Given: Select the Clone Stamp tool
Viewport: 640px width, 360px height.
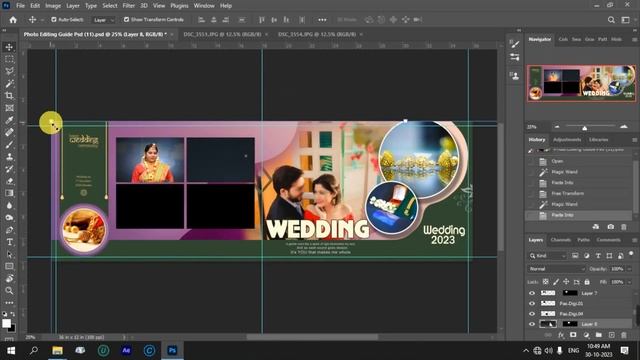Looking at the screenshot, I should point(9,157).
